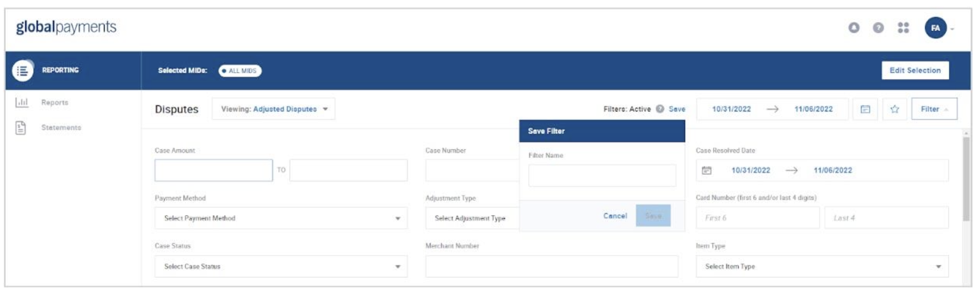Expand the Viewing Adjusted Disputes dropdown
This screenshot has width=980, height=296.
[x=274, y=109]
